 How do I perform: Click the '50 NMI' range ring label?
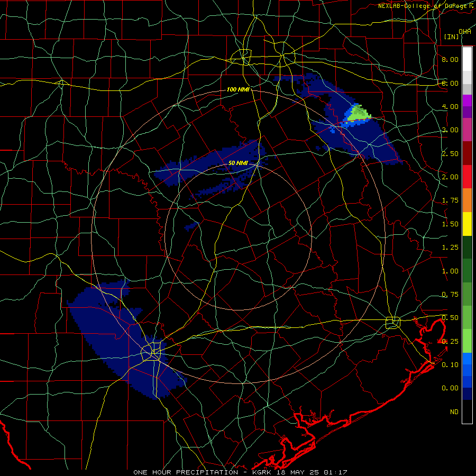point(238,163)
